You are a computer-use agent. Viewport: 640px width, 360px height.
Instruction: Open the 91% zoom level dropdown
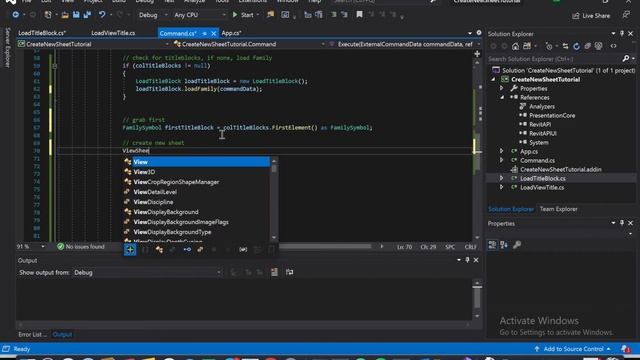pos(31,247)
